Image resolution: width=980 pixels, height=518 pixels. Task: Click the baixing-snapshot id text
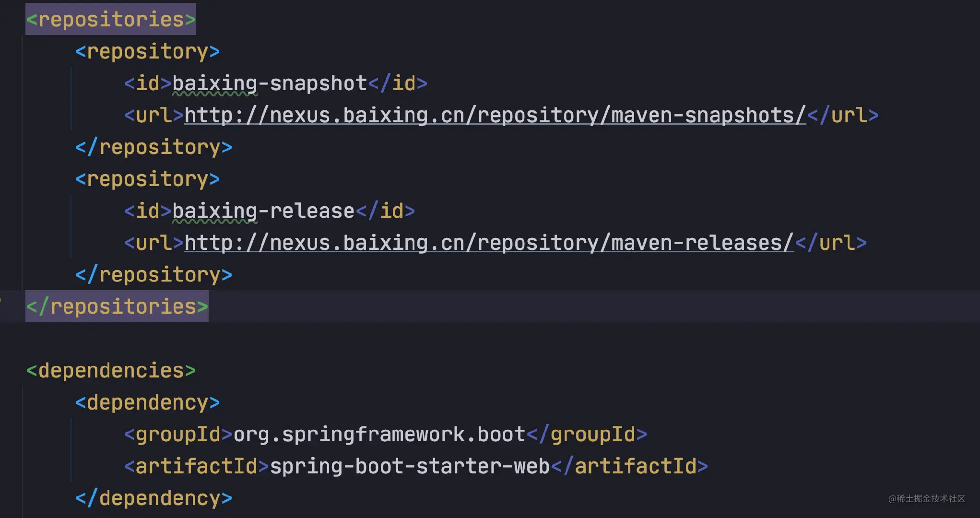click(270, 83)
